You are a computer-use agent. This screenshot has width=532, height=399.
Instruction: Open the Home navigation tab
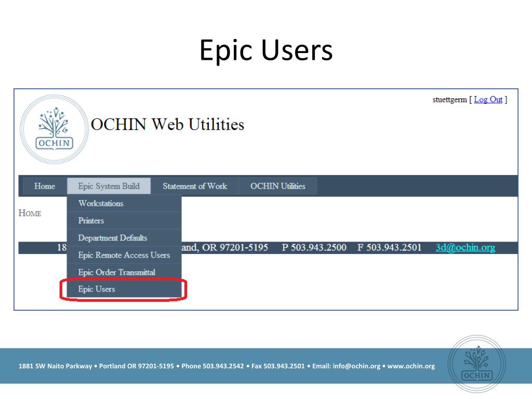coord(45,186)
